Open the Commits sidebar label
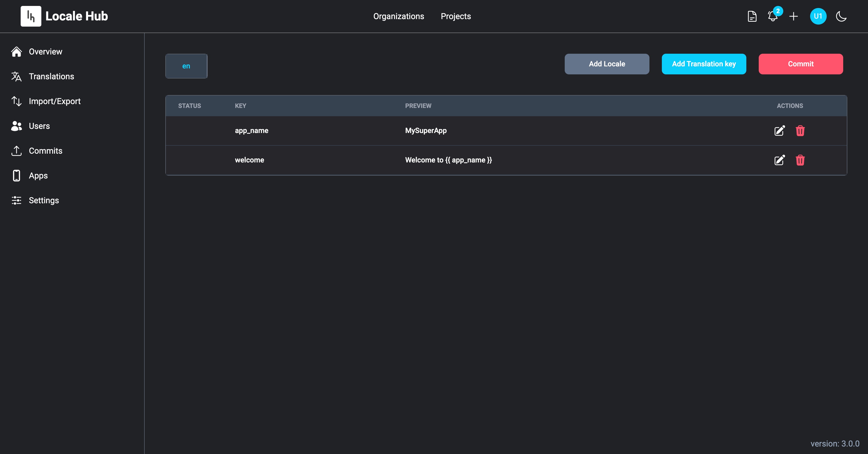 (x=45, y=151)
